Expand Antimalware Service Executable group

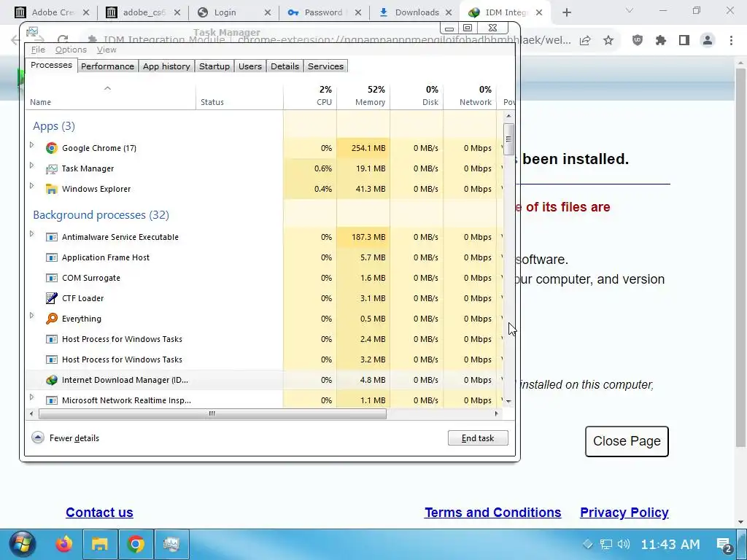[x=32, y=234]
